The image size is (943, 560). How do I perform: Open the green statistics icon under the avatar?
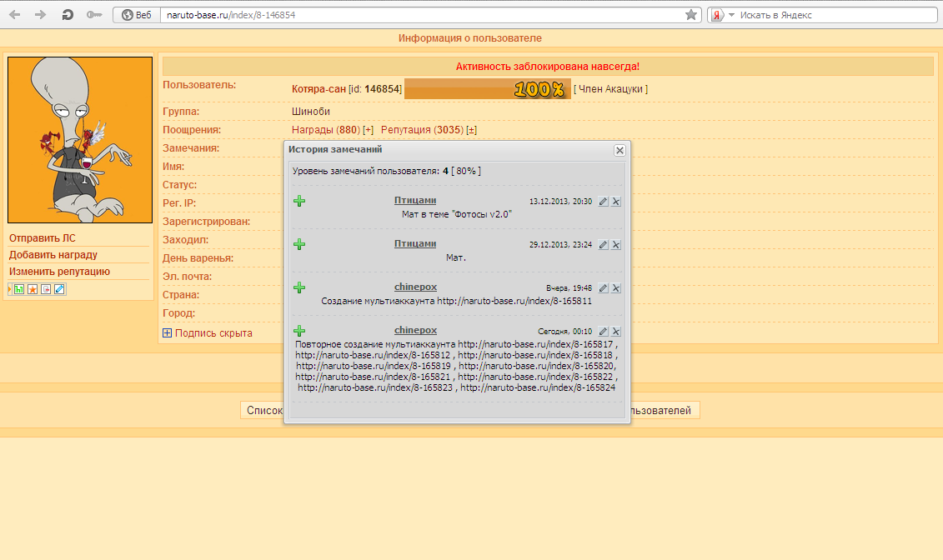18,290
